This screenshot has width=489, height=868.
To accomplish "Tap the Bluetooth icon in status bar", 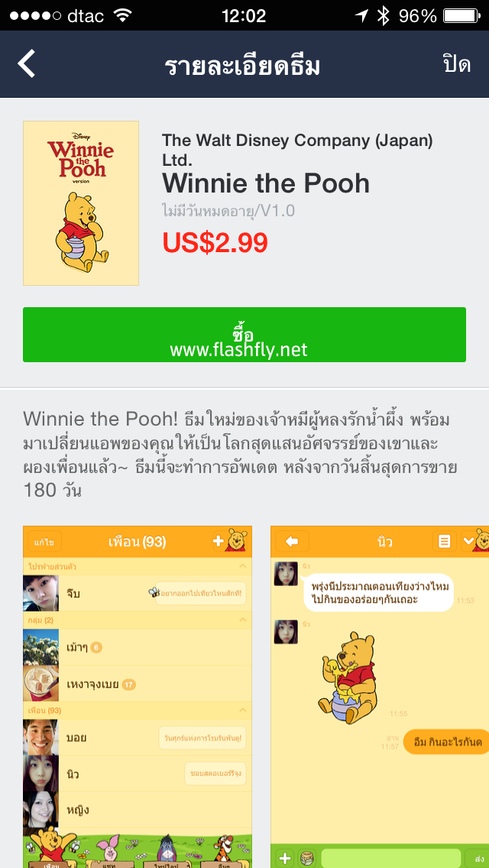I will (383, 15).
